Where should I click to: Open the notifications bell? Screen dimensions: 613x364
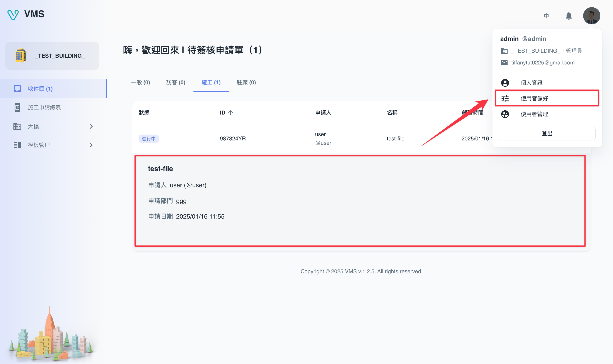click(569, 16)
